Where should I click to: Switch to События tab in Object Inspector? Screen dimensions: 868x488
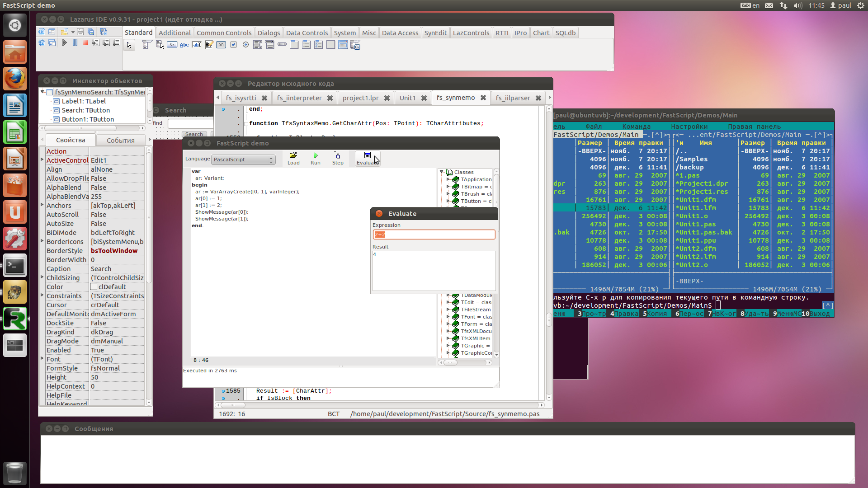click(x=121, y=140)
